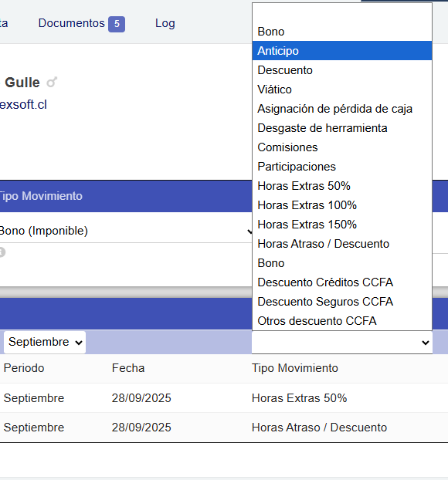Open the Septiembre month filter dropdown

[45, 342]
